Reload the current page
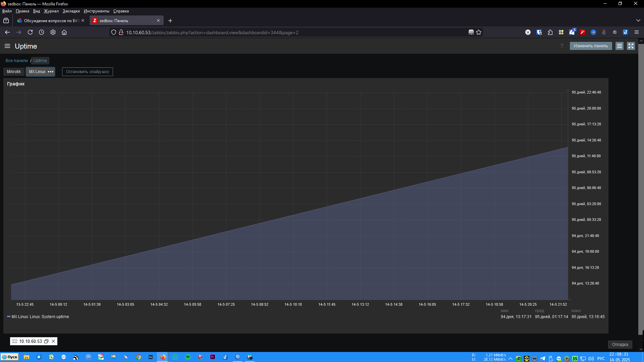The height and width of the screenshot is (362, 644). click(x=30, y=32)
